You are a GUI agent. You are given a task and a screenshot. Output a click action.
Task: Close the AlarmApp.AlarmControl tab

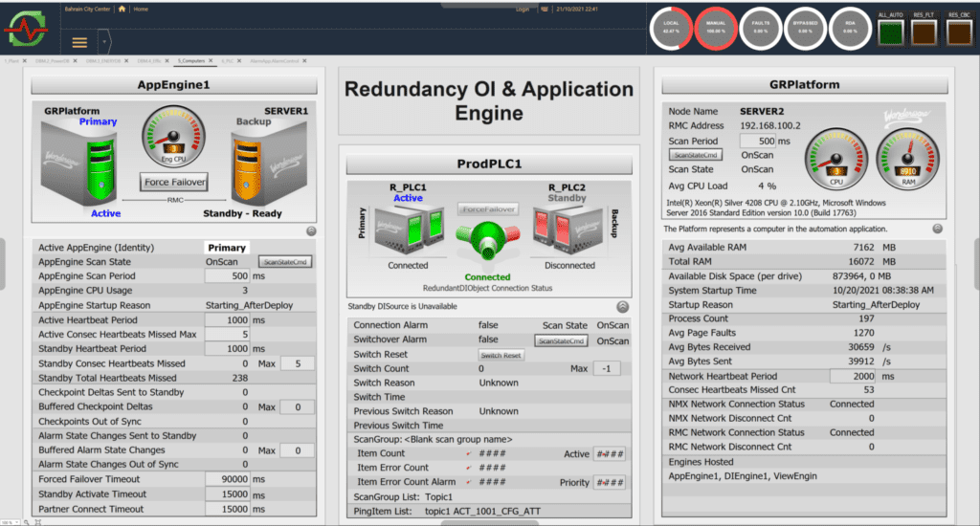[x=304, y=60]
